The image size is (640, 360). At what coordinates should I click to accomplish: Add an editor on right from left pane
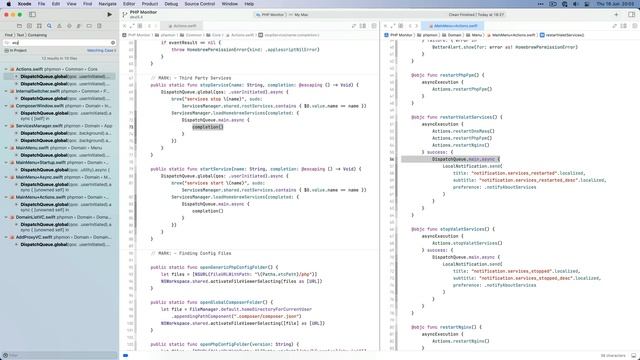pos(374,26)
